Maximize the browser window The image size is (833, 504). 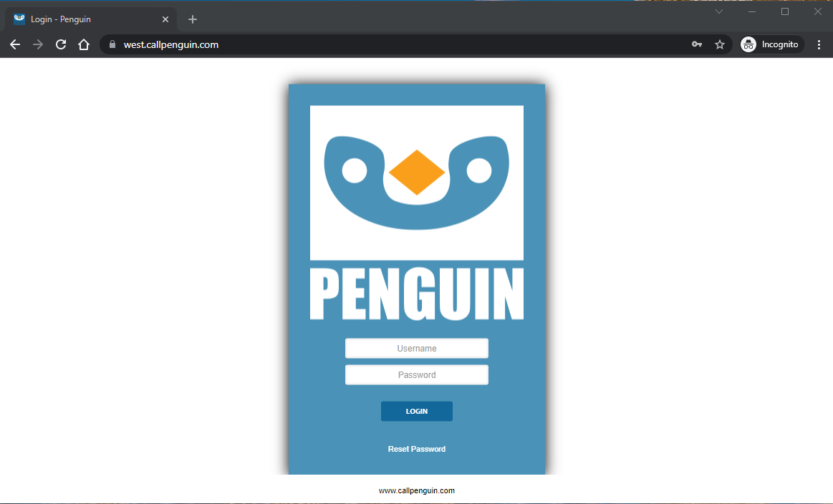[785, 11]
